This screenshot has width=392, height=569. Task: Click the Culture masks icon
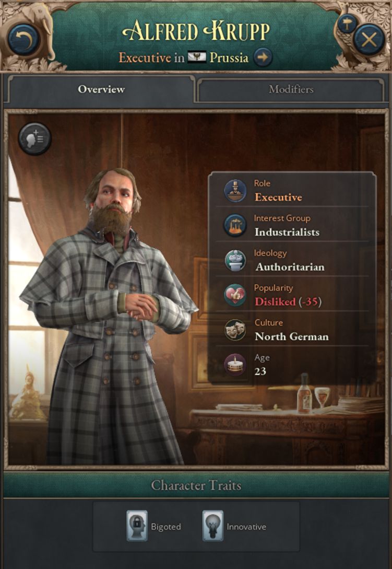click(235, 330)
